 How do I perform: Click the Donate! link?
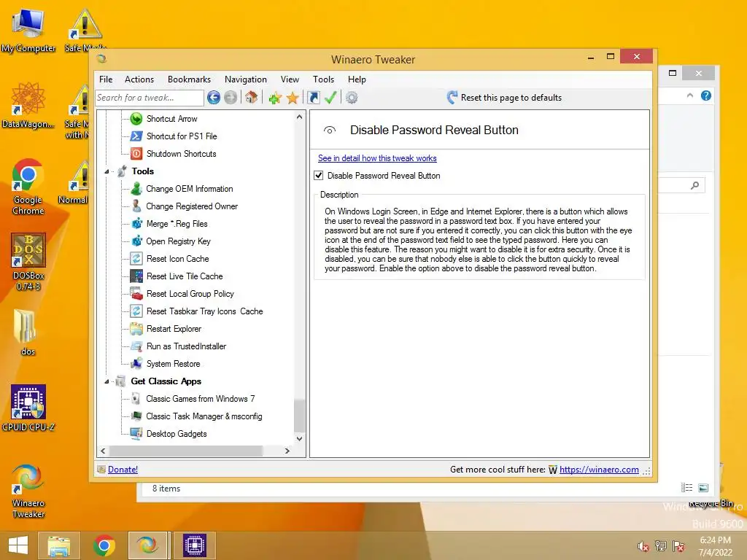pos(123,470)
